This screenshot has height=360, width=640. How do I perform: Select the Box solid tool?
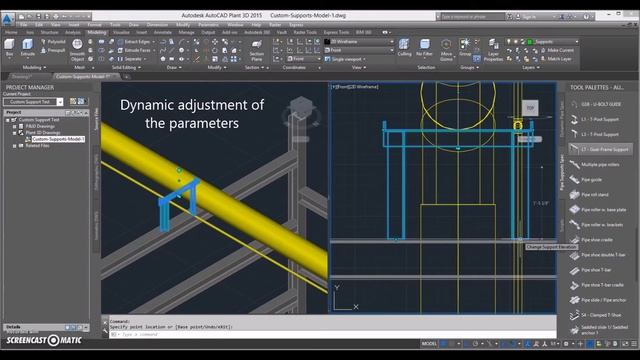(9, 47)
